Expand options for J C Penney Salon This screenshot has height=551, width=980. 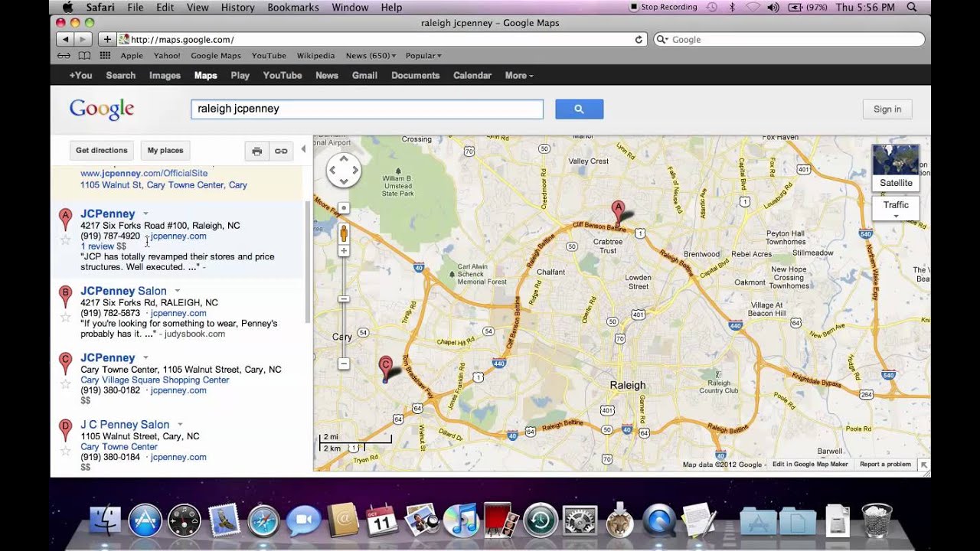[180, 425]
